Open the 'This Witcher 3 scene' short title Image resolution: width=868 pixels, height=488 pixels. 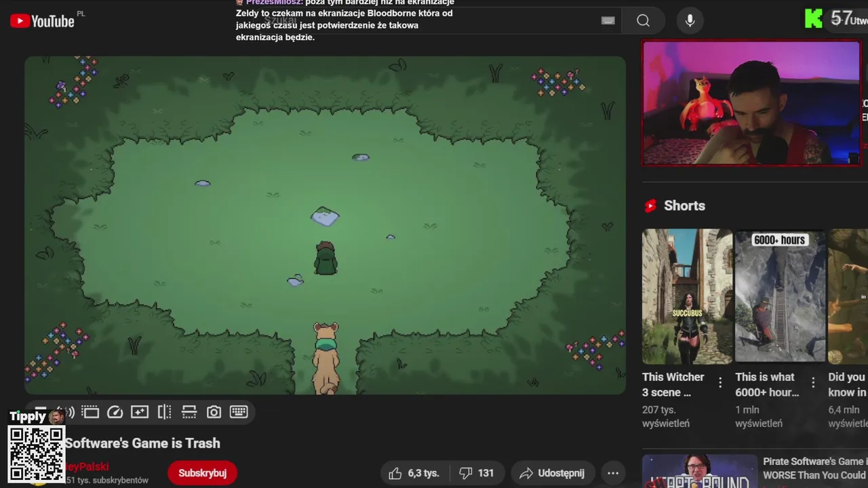pyautogui.click(x=673, y=384)
